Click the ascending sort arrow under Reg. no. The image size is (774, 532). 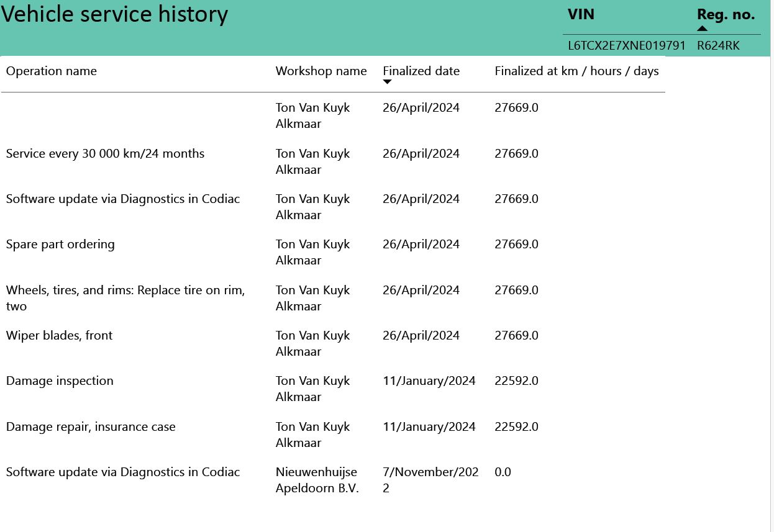703,28
